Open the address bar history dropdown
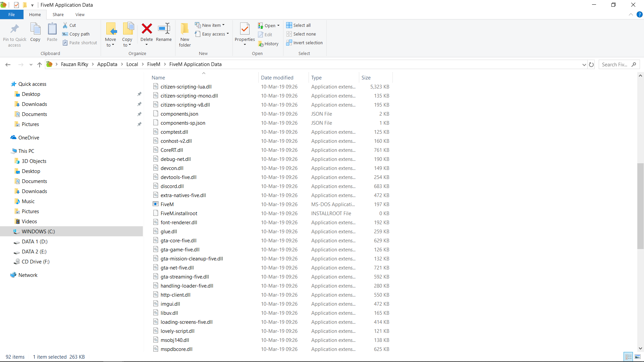 (584, 64)
